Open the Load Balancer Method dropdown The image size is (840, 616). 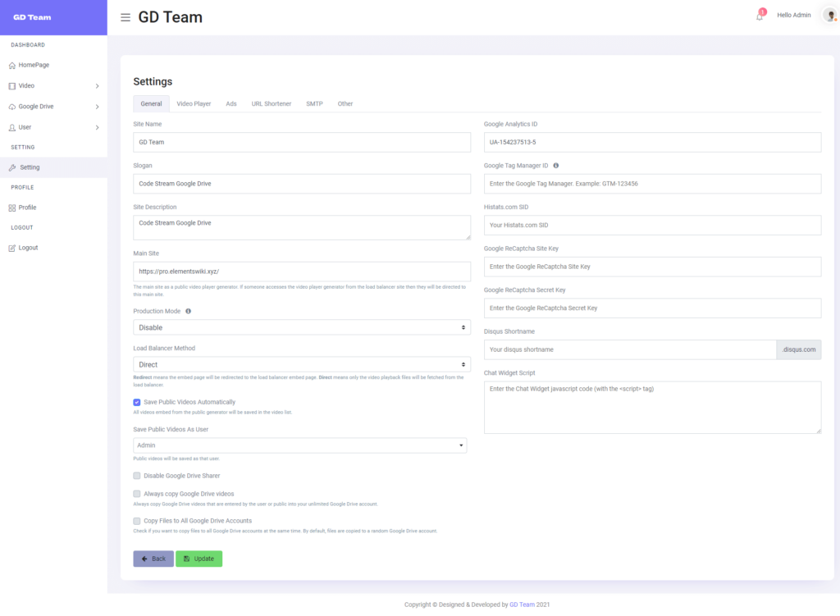pos(302,365)
